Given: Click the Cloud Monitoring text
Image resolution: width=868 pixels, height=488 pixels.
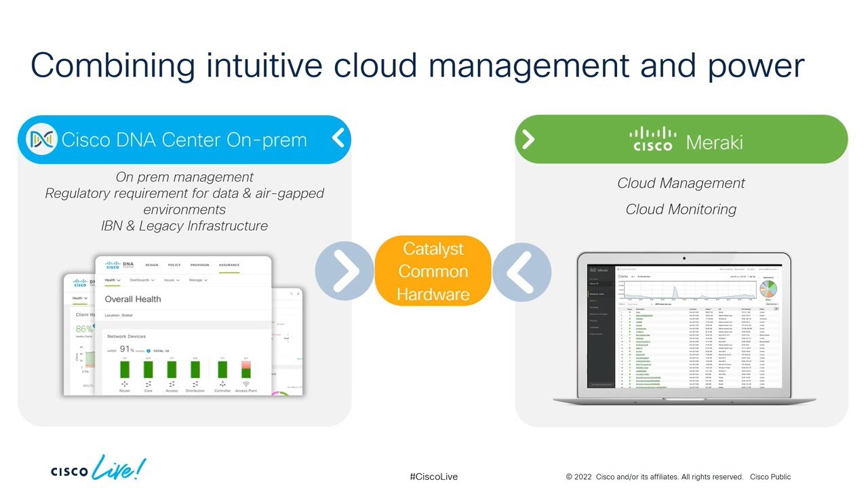Looking at the screenshot, I should [681, 209].
